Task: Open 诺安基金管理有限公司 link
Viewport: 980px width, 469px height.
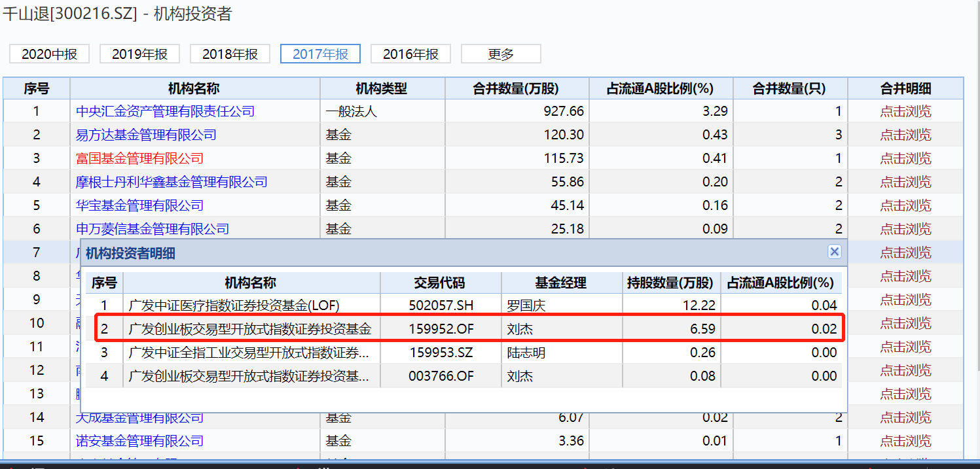Action: 139,441
